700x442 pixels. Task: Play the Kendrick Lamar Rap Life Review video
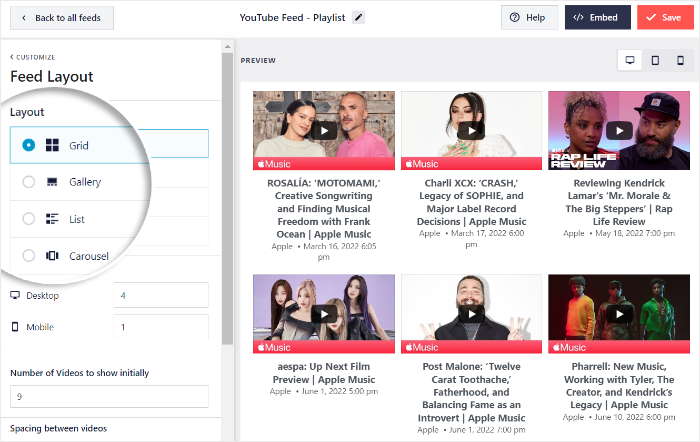pyautogui.click(x=619, y=131)
